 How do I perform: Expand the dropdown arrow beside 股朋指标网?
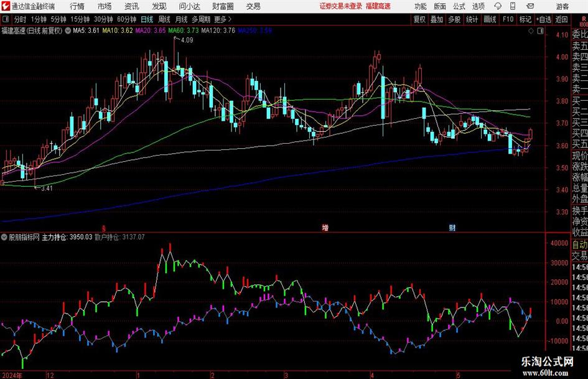click(4, 237)
